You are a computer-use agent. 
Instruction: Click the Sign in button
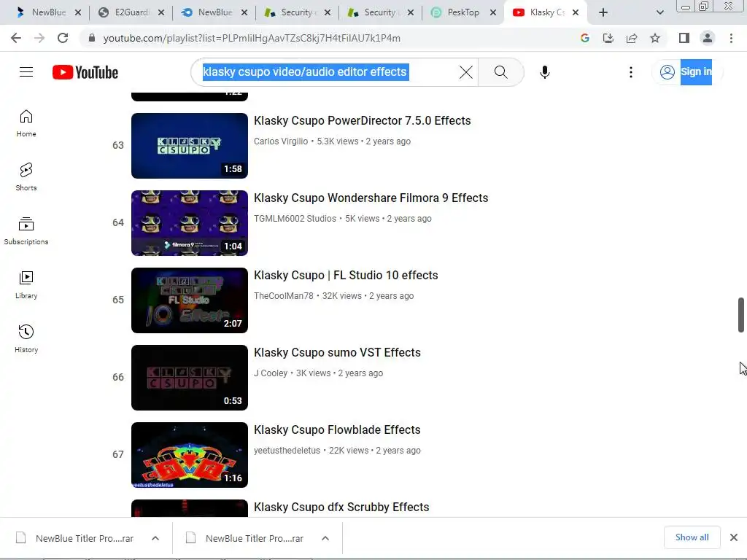tap(686, 72)
